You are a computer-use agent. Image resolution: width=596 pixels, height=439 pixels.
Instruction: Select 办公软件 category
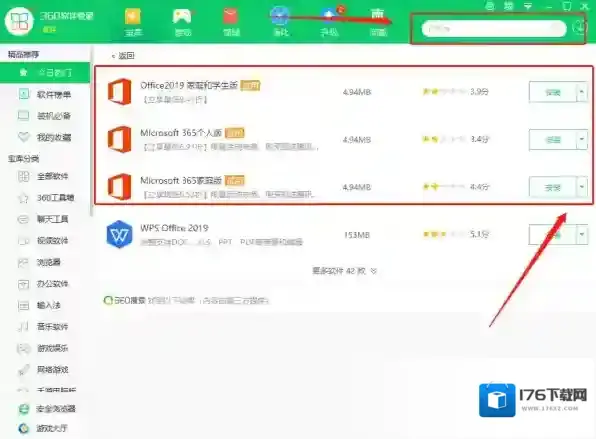(43, 284)
